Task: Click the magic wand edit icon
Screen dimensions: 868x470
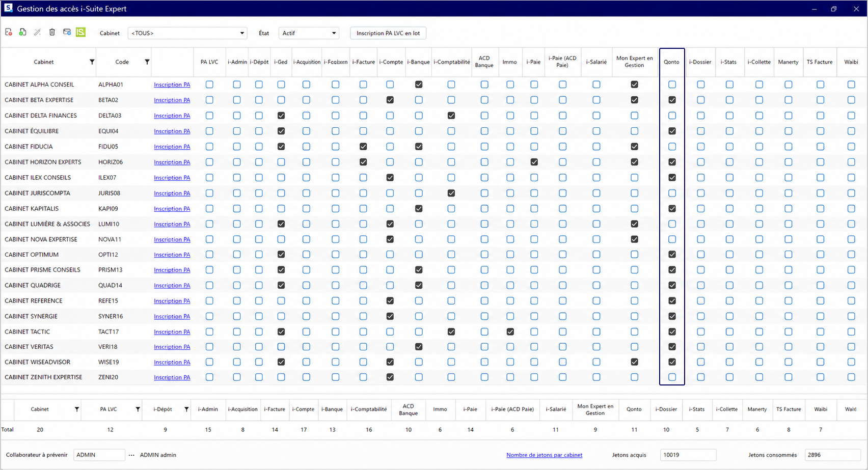Action: tap(37, 33)
